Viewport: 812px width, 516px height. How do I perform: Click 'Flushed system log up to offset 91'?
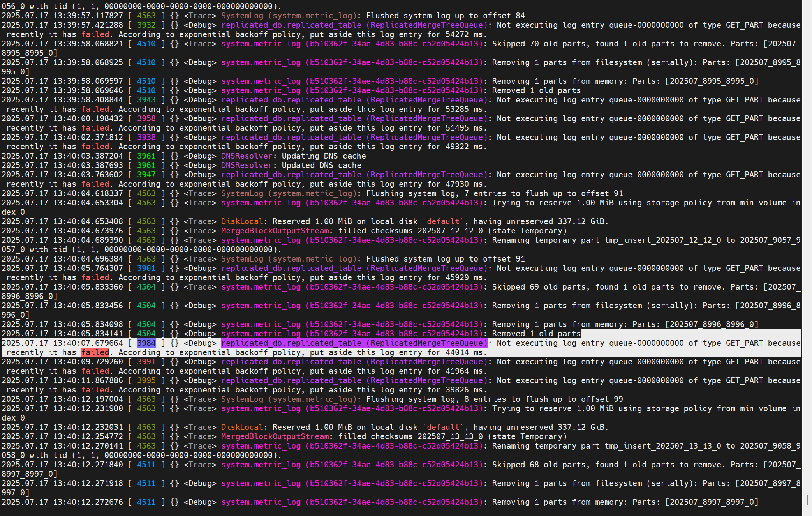click(446, 259)
